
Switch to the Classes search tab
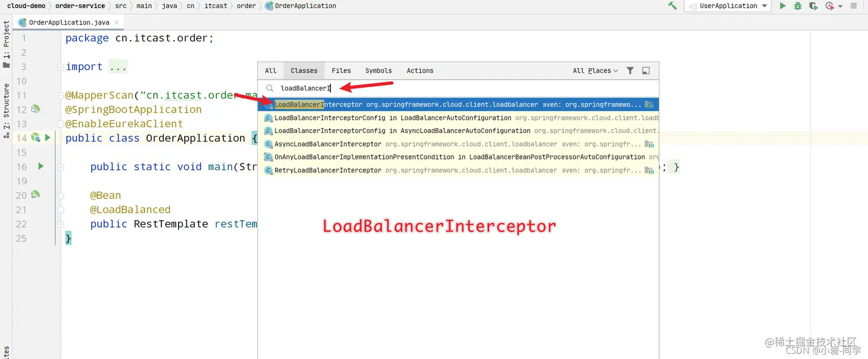coord(304,71)
